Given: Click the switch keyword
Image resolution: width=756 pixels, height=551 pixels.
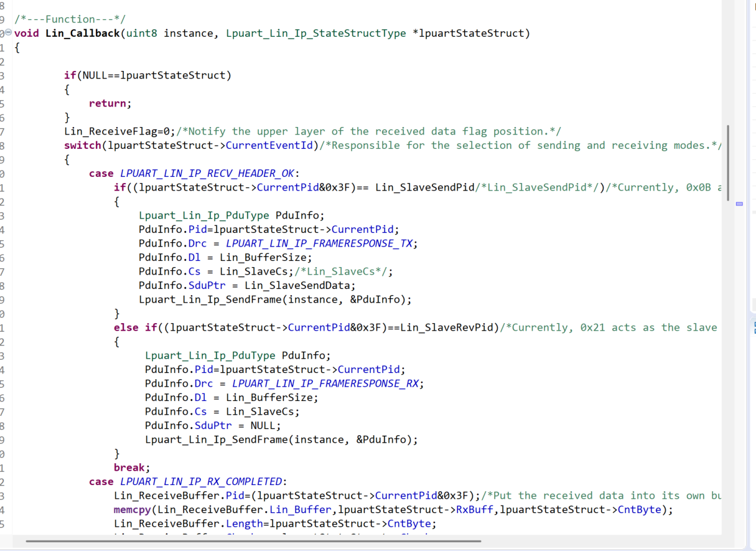Looking at the screenshot, I should point(83,145).
